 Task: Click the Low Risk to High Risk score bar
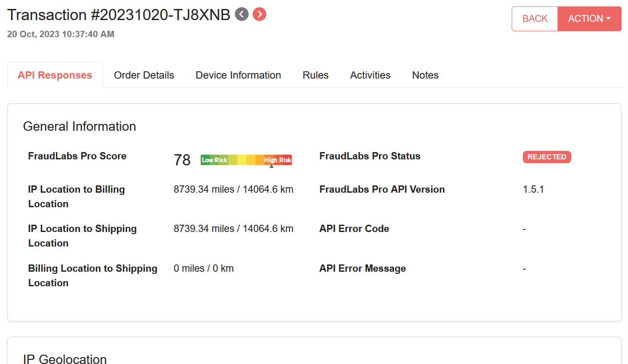tap(246, 160)
